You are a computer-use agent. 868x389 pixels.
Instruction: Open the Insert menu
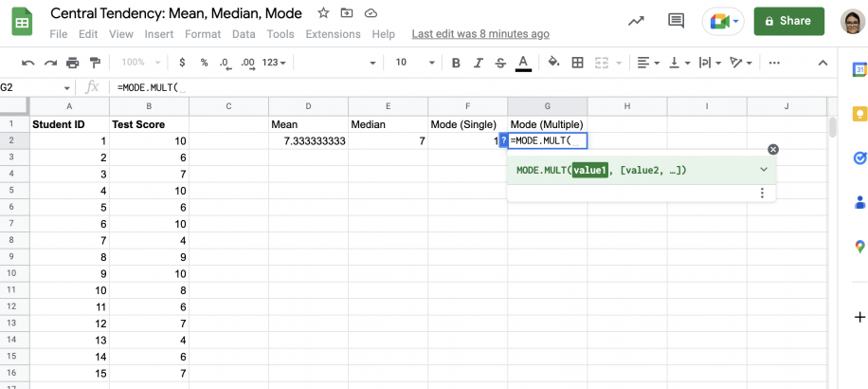point(159,34)
